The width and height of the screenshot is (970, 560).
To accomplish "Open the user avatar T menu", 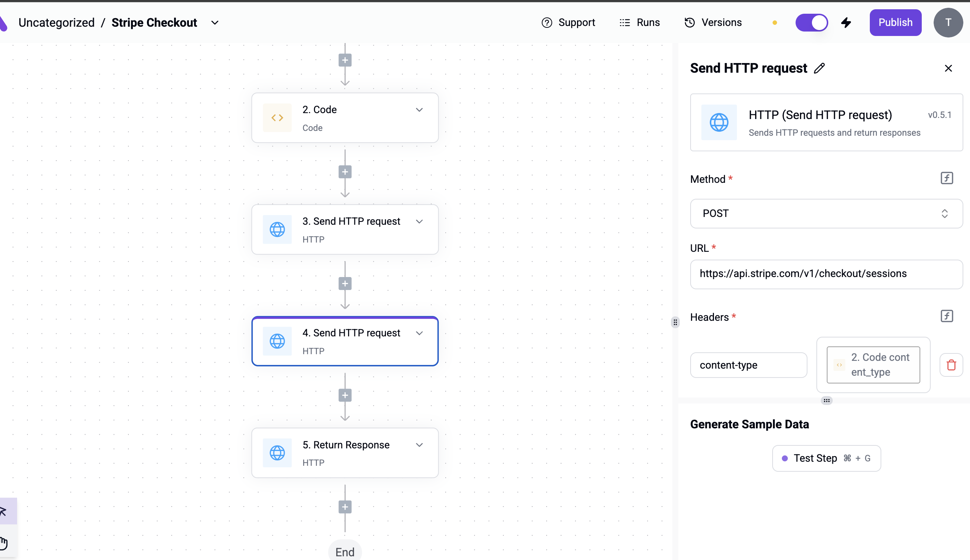I will click(948, 23).
